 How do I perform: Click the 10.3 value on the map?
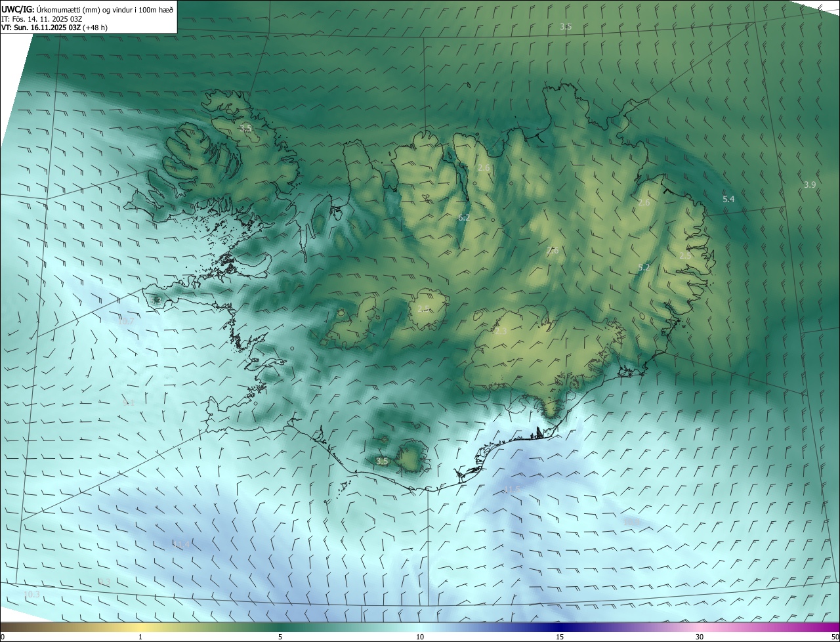(31, 594)
